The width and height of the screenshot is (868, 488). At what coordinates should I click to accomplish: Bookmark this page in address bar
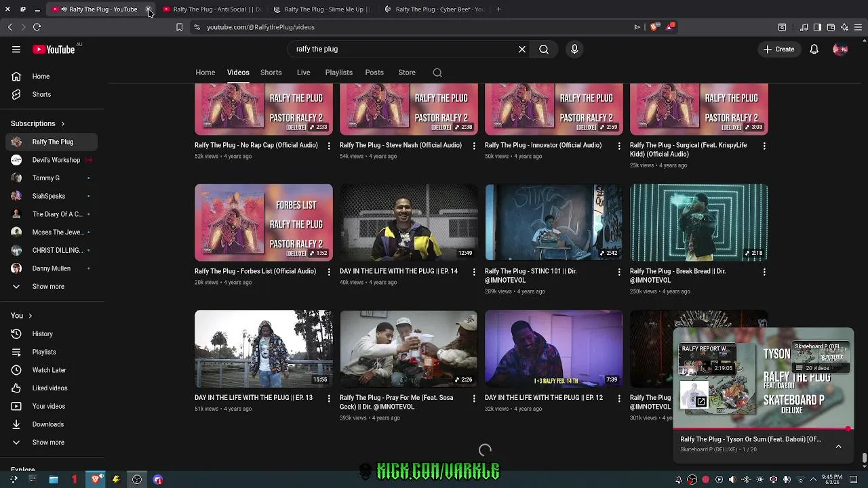pos(179,27)
